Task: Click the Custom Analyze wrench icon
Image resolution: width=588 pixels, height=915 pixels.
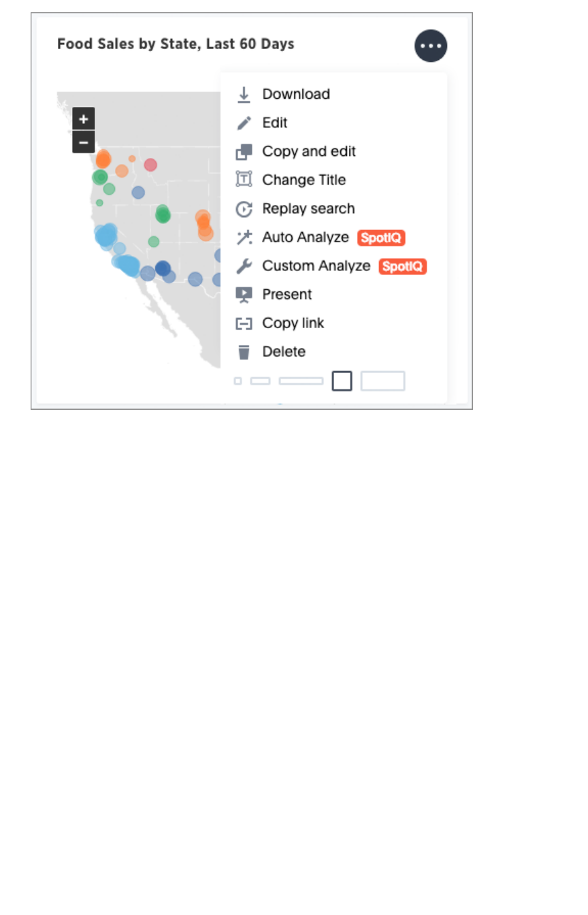Action: (244, 266)
